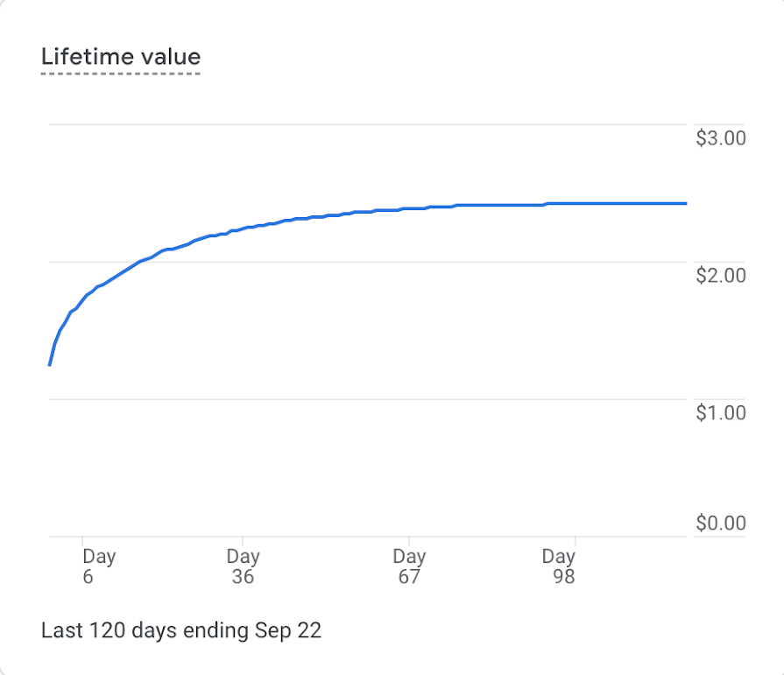Click the $0.00 y-axis label
The width and height of the screenshot is (784, 675).
[720, 524]
